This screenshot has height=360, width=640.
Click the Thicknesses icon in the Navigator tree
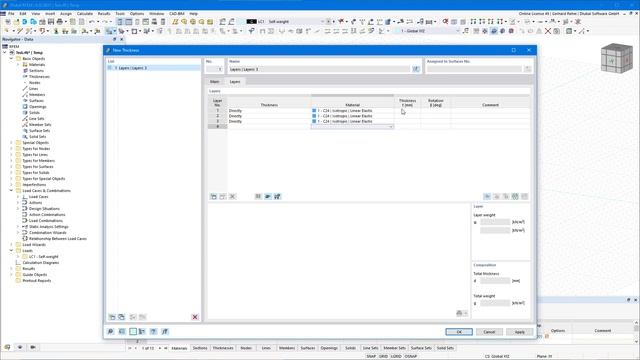(x=25, y=76)
